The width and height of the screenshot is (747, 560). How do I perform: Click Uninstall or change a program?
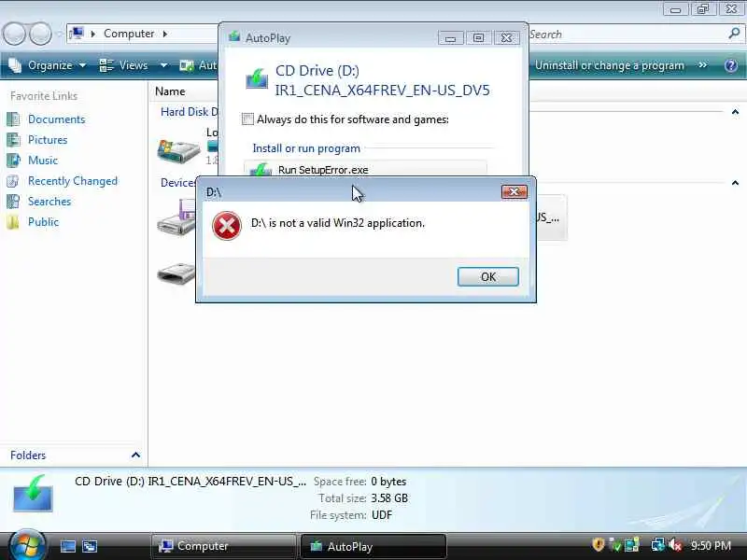tap(610, 65)
